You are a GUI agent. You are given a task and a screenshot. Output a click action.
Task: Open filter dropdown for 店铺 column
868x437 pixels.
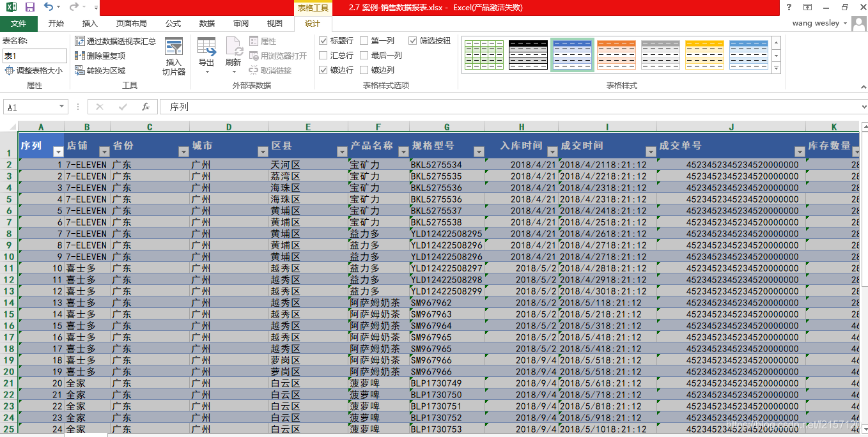[104, 151]
